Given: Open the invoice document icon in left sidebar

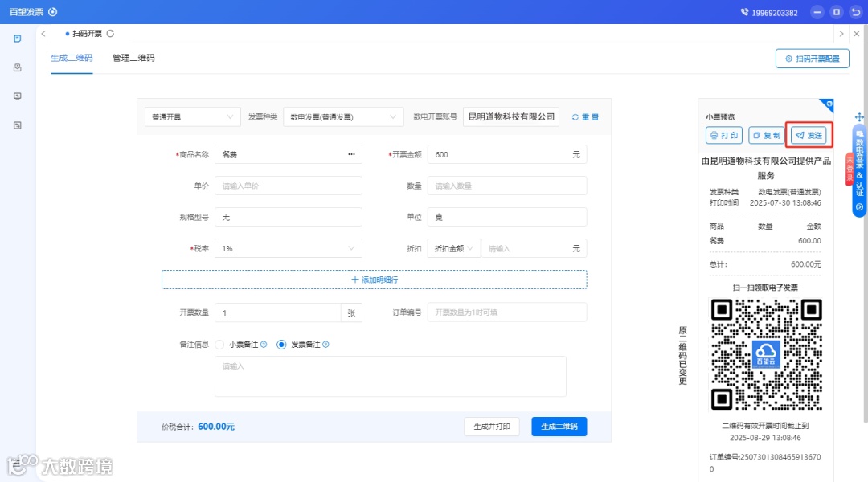Looking at the screenshot, I should click(18, 39).
